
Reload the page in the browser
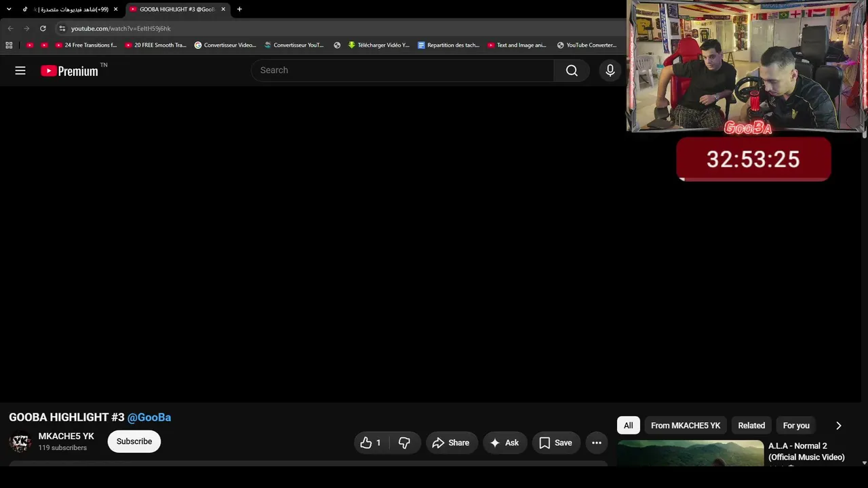point(43,28)
